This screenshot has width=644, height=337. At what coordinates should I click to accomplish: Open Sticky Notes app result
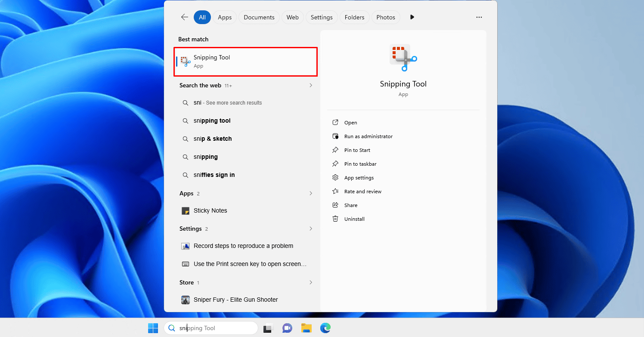(x=245, y=210)
